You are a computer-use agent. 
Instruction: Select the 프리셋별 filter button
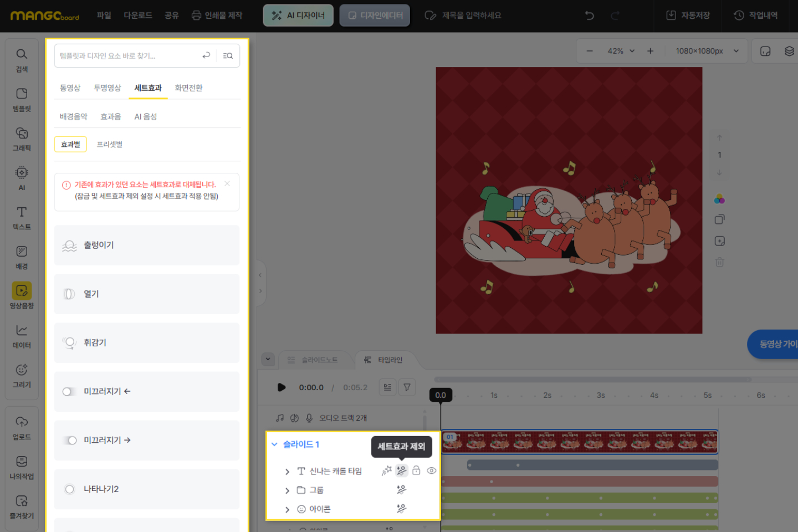pyautogui.click(x=110, y=145)
